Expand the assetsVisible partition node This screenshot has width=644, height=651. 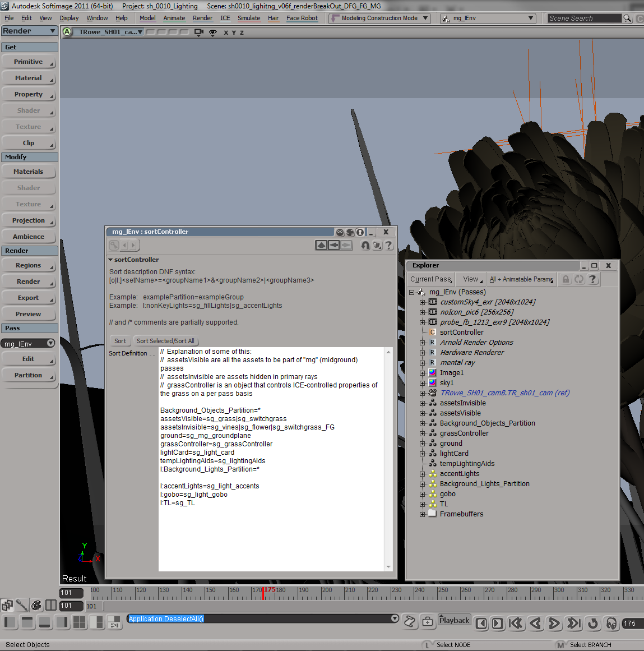click(423, 413)
